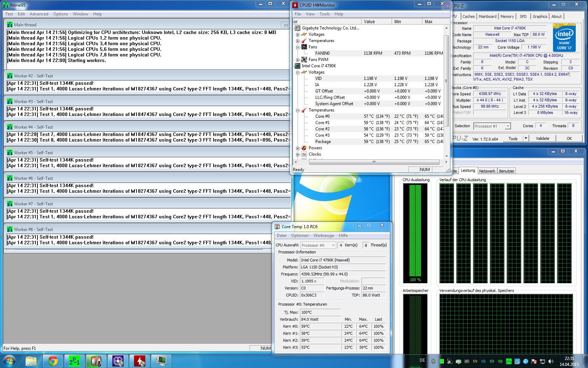Screen dimensions: 588x368
Task: Click the Intel inside Core i7 logo in CPU-Z
Action: click(564, 38)
